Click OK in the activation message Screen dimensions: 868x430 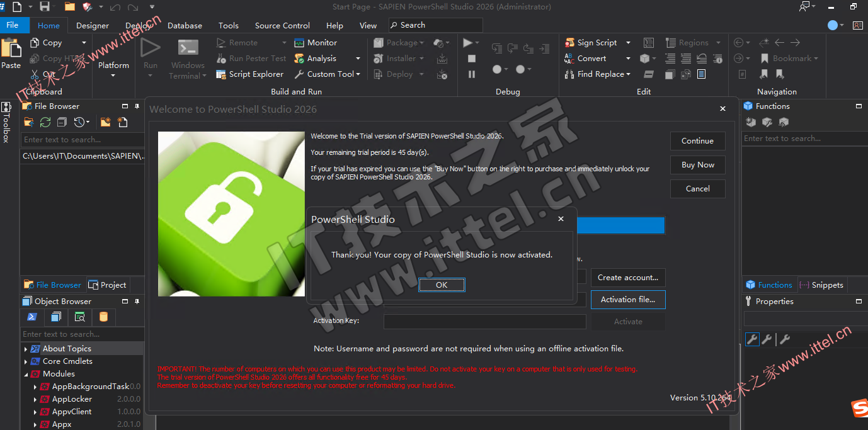click(442, 285)
